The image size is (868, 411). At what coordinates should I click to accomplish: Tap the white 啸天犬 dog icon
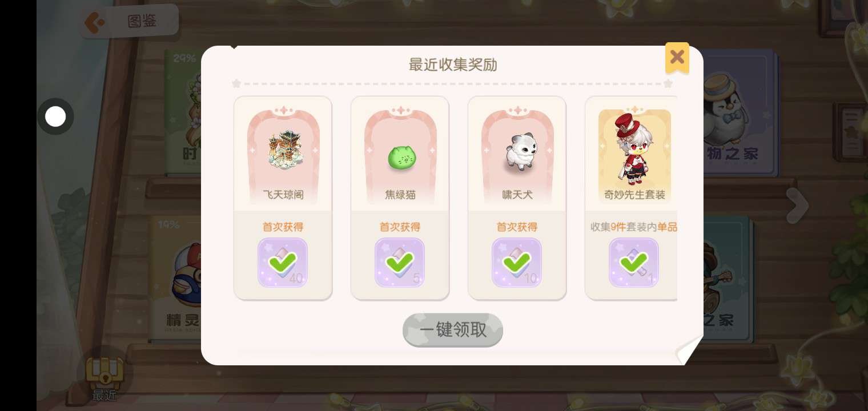pyautogui.click(x=519, y=154)
